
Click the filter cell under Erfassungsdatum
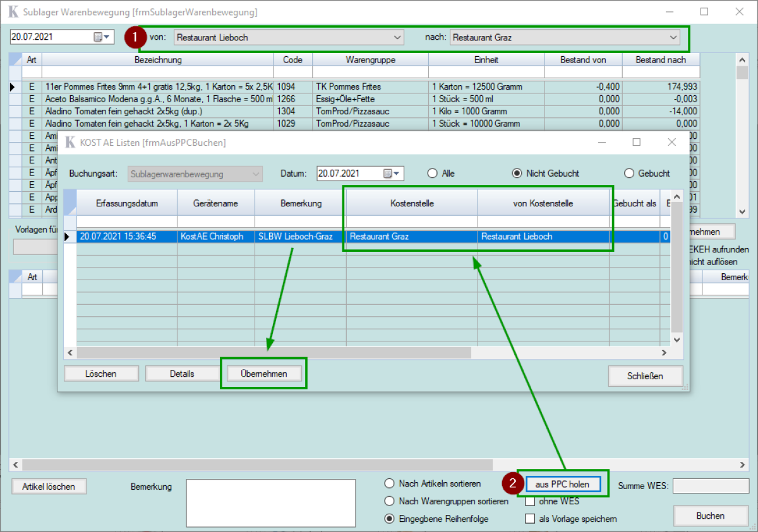tap(127, 221)
